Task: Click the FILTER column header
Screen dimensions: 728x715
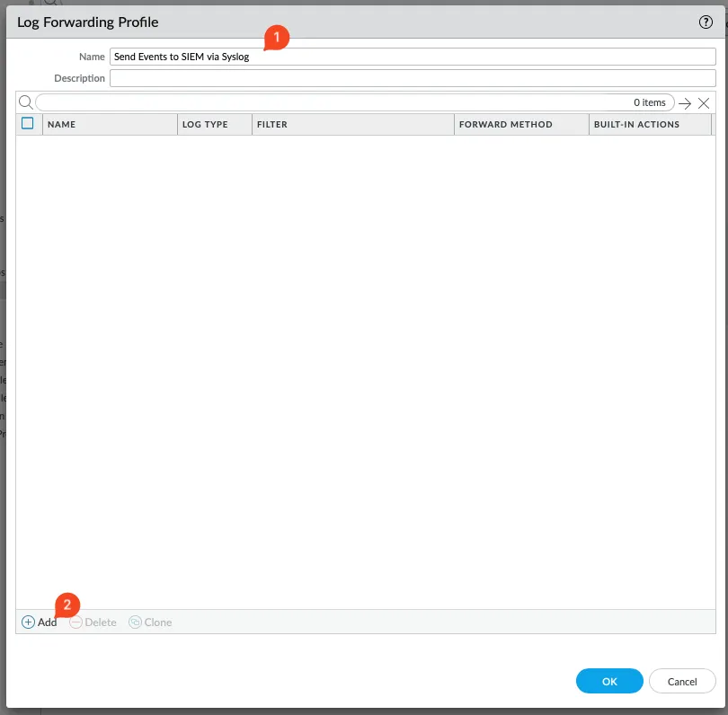Action: [x=352, y=125]
